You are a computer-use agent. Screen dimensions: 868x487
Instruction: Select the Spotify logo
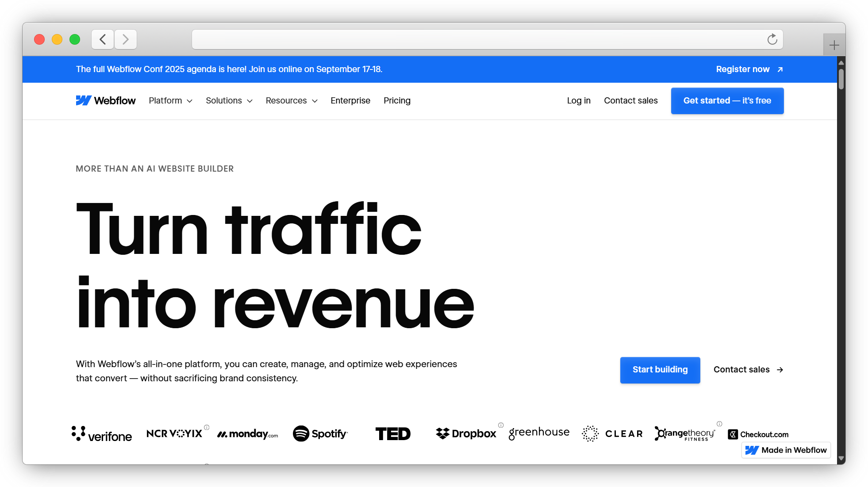(x=320, y=433)
